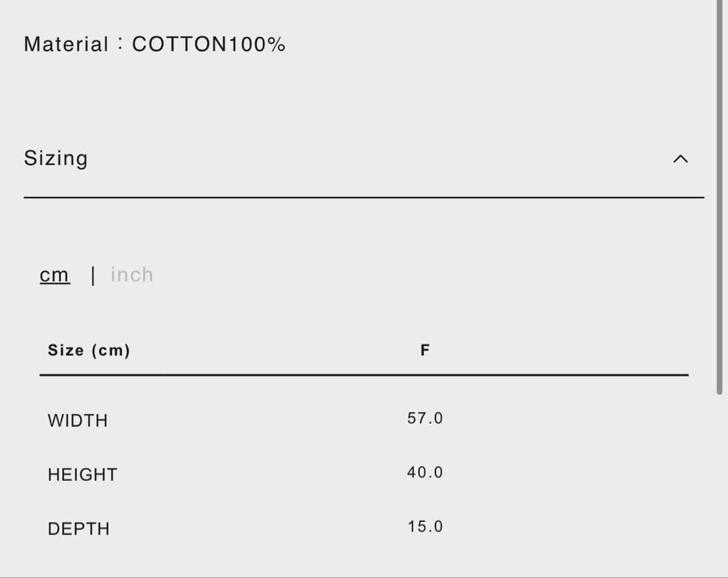Select the HEIGHT row label
This screenshot has height=578, width=728.
pyautogui.click(x=82, y=475)
